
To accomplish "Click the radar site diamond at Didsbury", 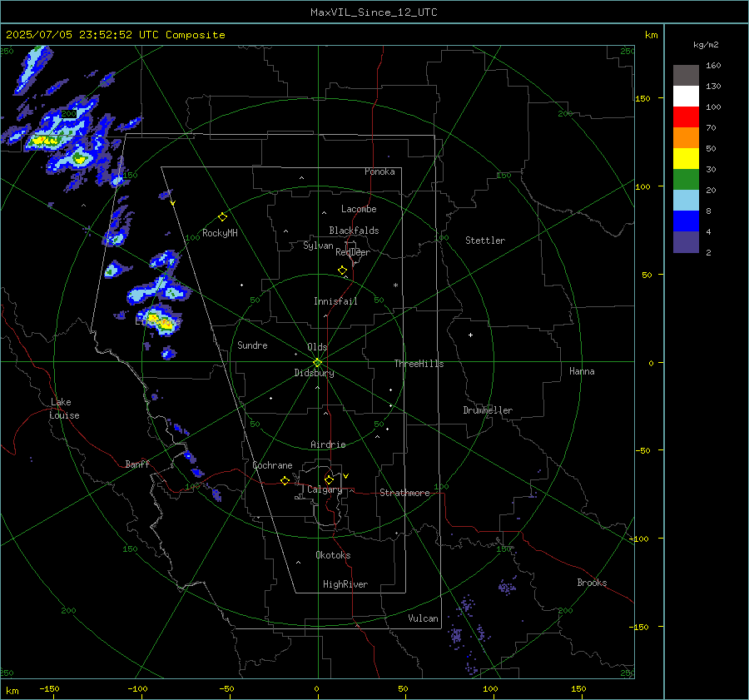I will tap(318, 363).
